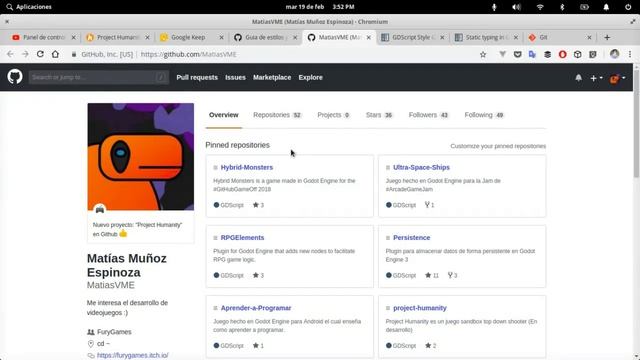Click the status emoji on profile picture

(x=100, y=210)
